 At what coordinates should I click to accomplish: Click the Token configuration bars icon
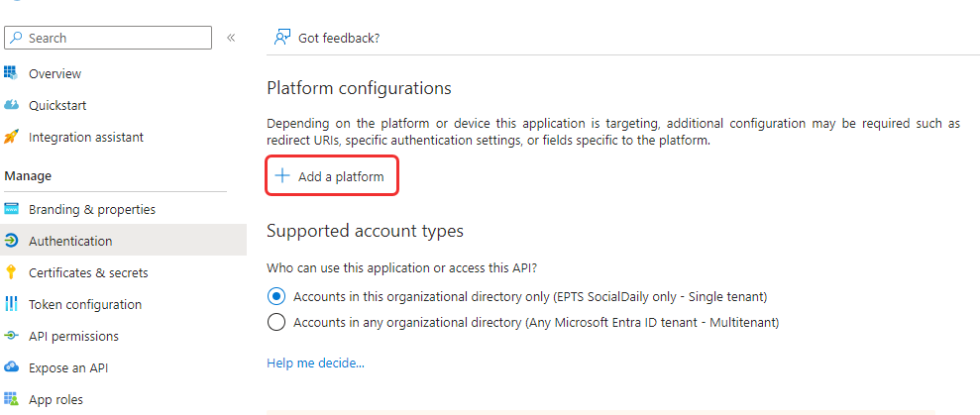[x=12, y=304]
